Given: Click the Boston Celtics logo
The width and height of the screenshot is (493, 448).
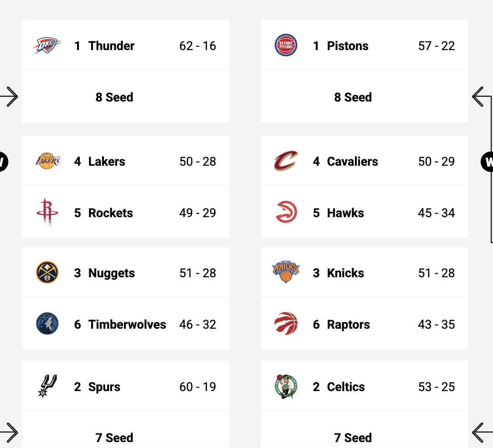Looking at the screenshot, I should point(286,387).
